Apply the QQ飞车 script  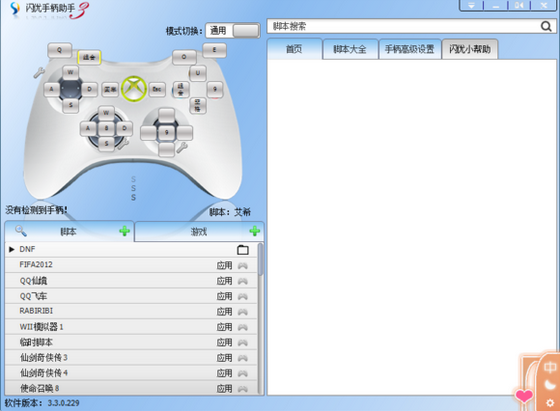pyautogui.click(x=225, y=296)
